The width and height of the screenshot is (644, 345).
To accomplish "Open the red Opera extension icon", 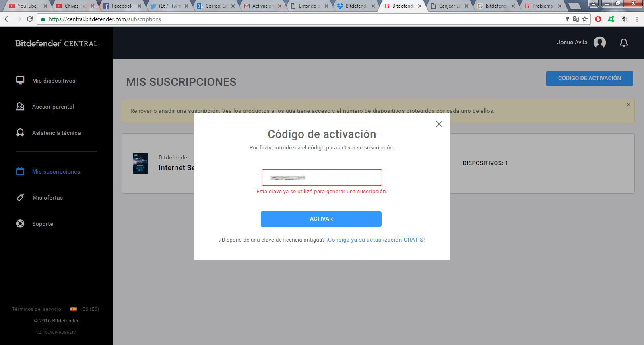I will tap(598, 19).
